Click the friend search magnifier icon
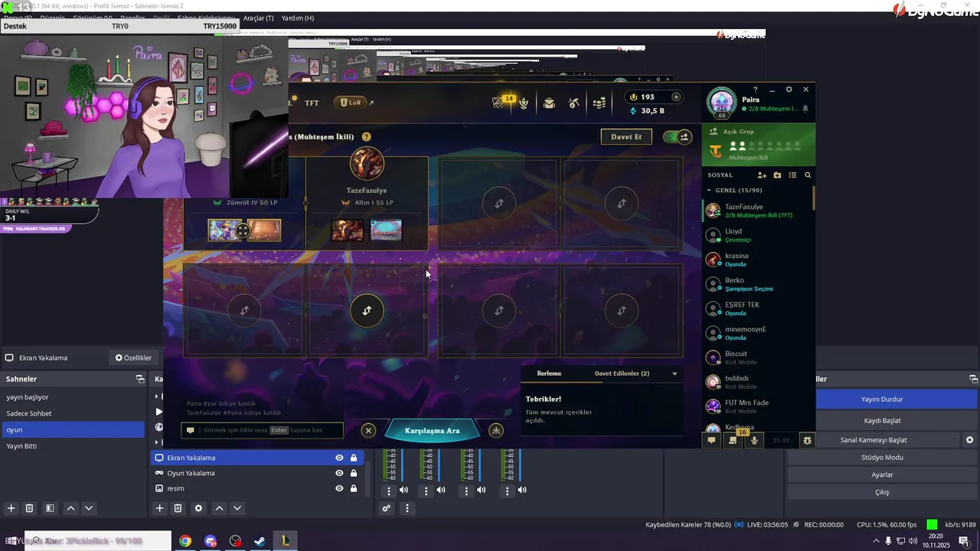 pos(808,175)
